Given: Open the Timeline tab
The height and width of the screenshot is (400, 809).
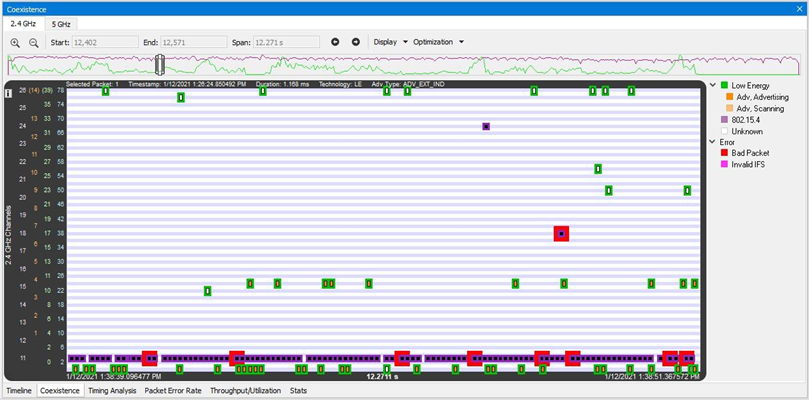Looking at the screenshot, I should [x=19, y=391].
